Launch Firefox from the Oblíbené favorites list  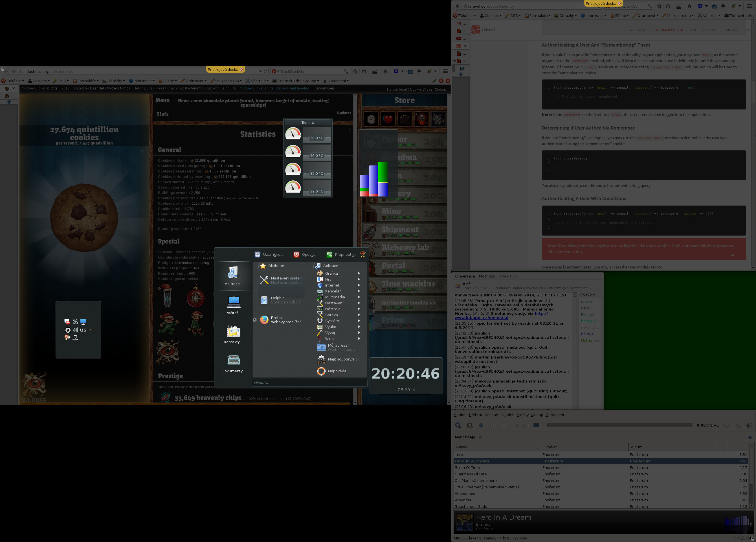[x=281, y=320]
